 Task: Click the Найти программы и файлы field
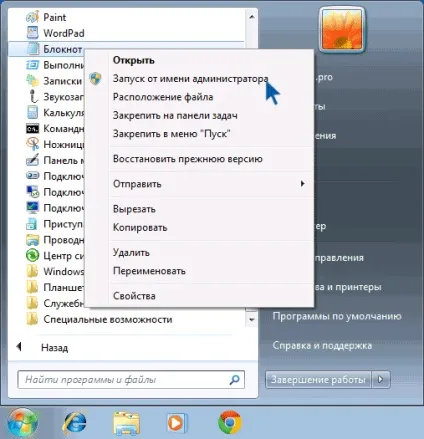131,379
